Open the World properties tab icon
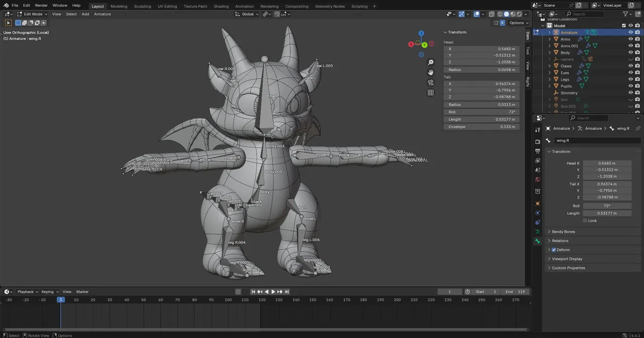Image resolution: width=644 pixels, height=338 pixels. (x=538, y=180)
